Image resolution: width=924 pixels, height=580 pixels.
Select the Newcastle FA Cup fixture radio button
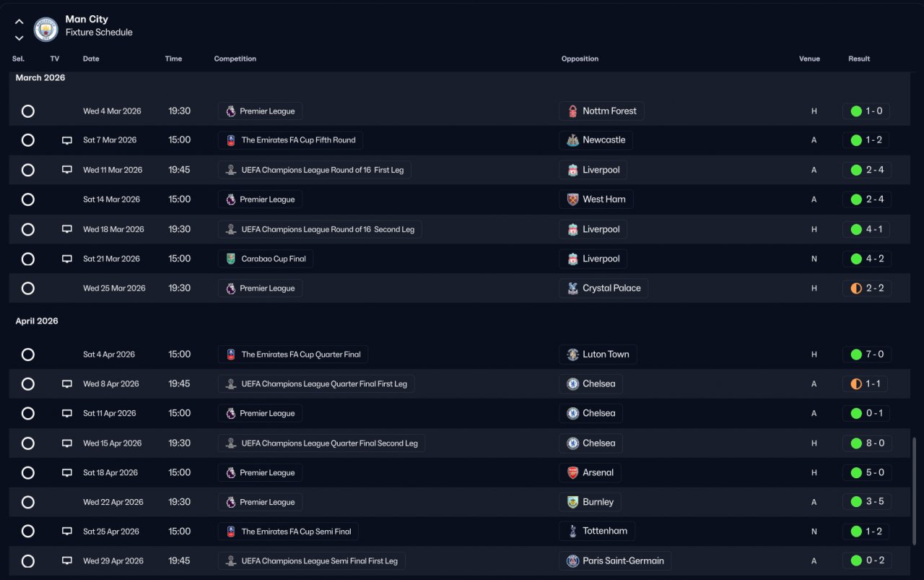point(28,140)
